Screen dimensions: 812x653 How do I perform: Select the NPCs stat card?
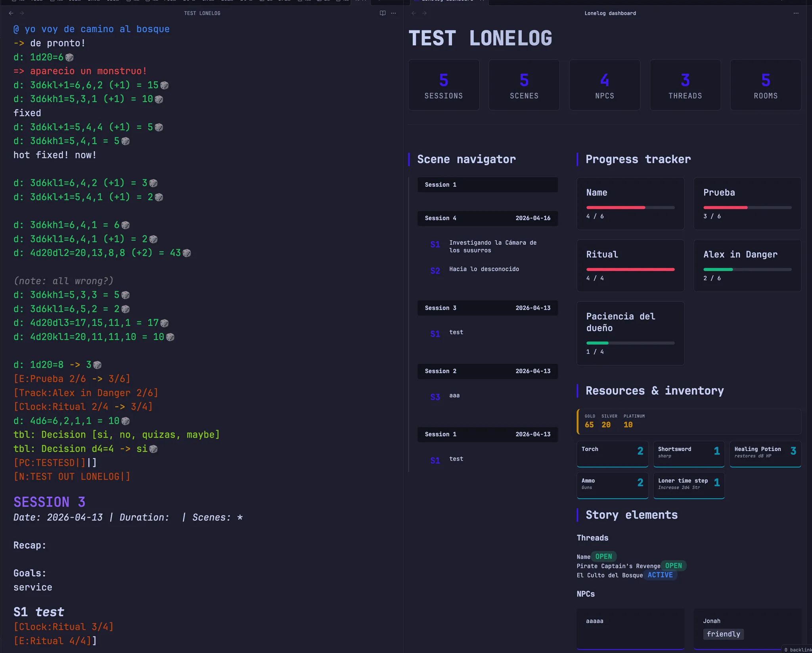(605, 85)
